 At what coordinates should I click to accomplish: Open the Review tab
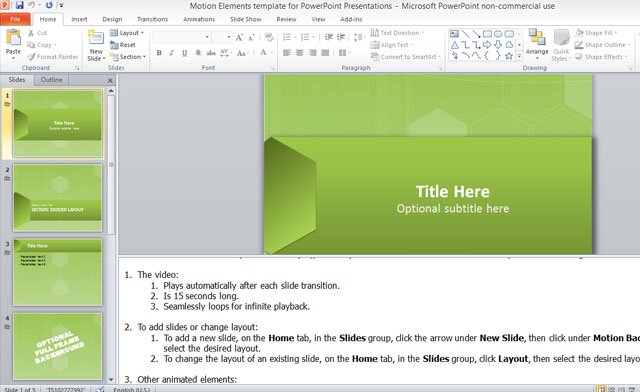point(287,19)
